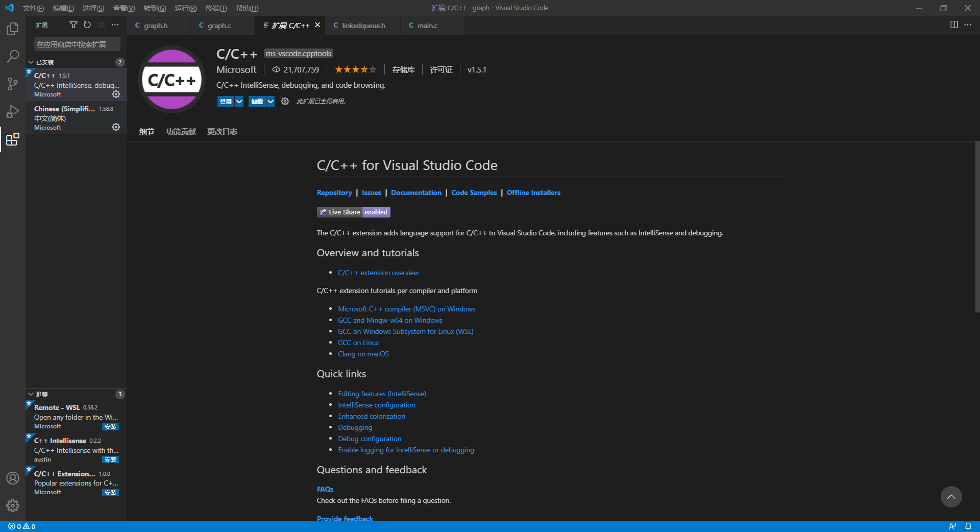Open Run and Debug view

click(x=13, y=111)
